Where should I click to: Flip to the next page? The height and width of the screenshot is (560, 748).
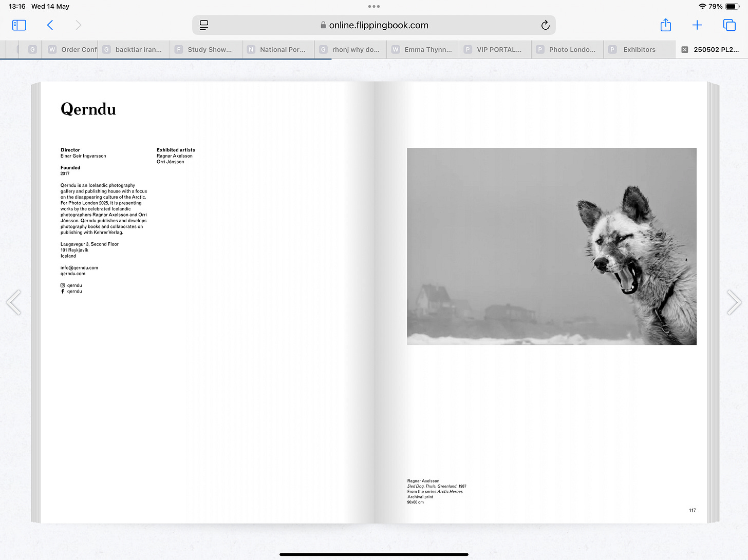pos(734,302)
